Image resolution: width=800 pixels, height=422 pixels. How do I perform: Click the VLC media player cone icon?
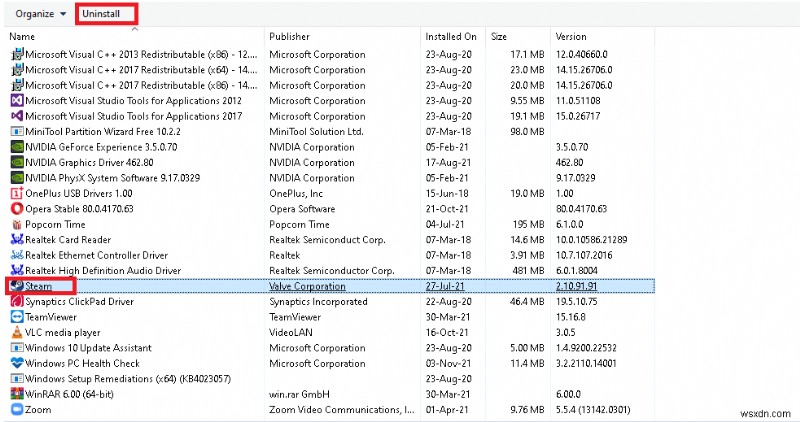point(17,332)
